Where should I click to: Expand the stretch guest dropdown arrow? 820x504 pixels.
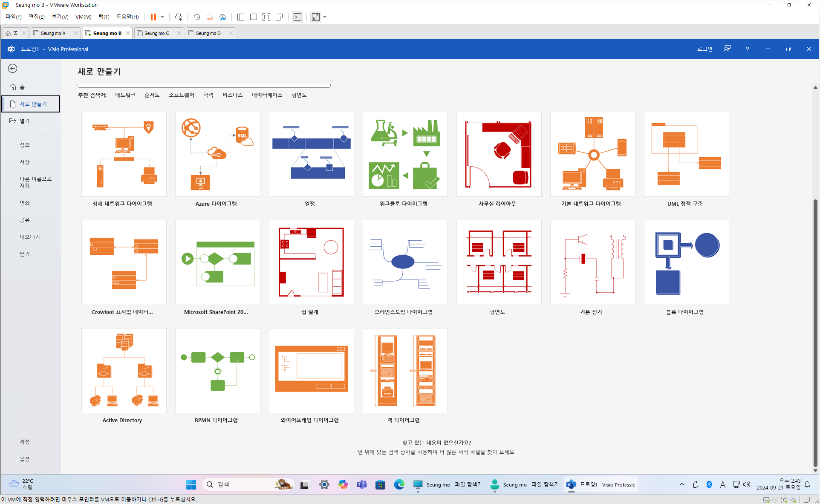[x=325, y=17]
